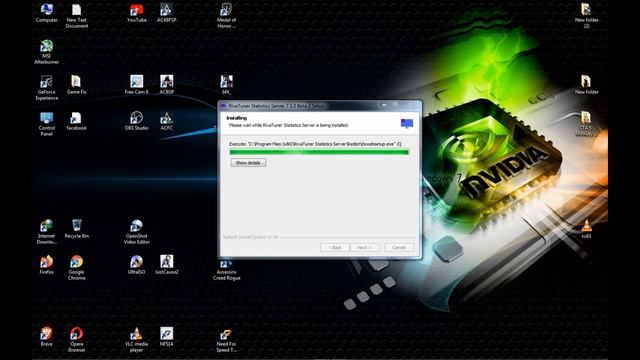Click the Nullsoft Install System text

[x=250, y=237]
